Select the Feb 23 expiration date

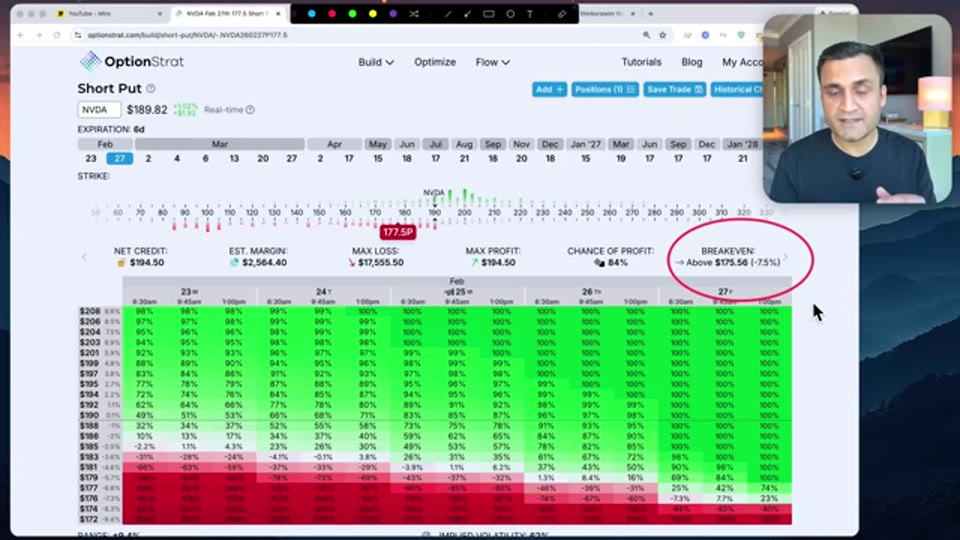pyautogui.click(x=91, y=159)
